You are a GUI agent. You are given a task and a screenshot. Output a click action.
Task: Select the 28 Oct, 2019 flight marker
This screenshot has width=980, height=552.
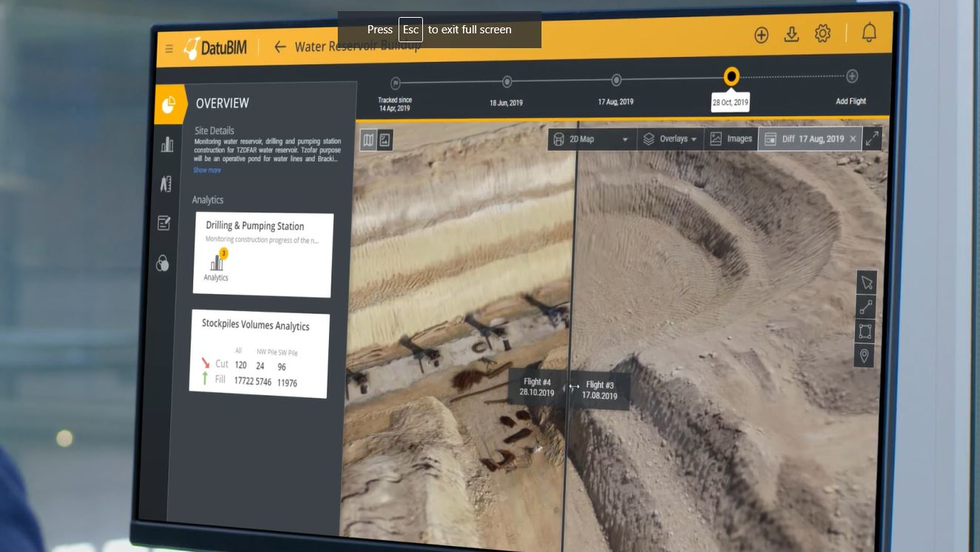(731, 76)
